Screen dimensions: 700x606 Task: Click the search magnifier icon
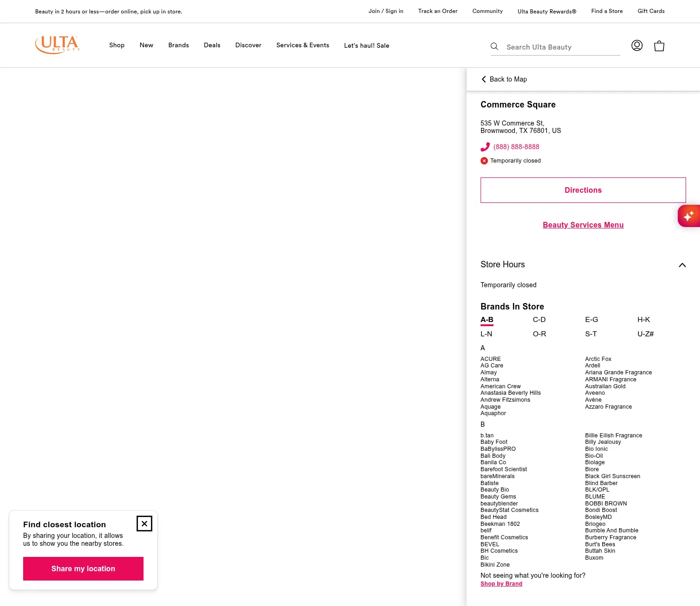(x=494, y=47)
